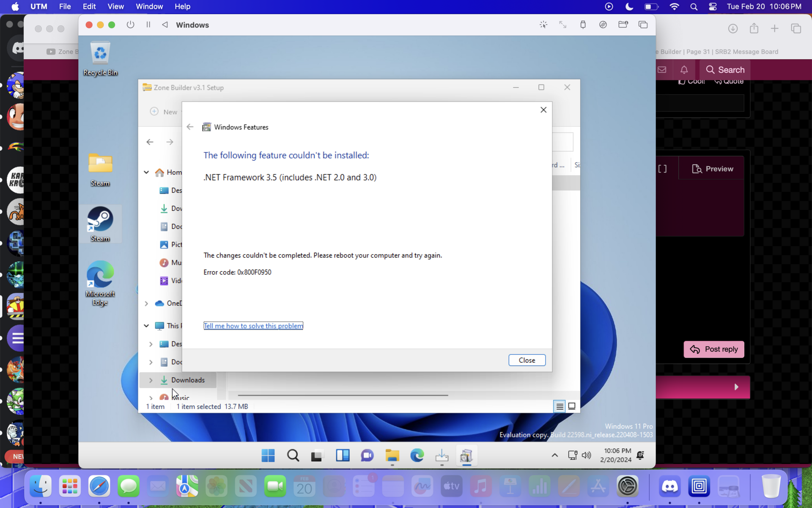Screen dimensions: 812x508
Task: Collapse the This PC tree node
Action: [x=146, y=326]
